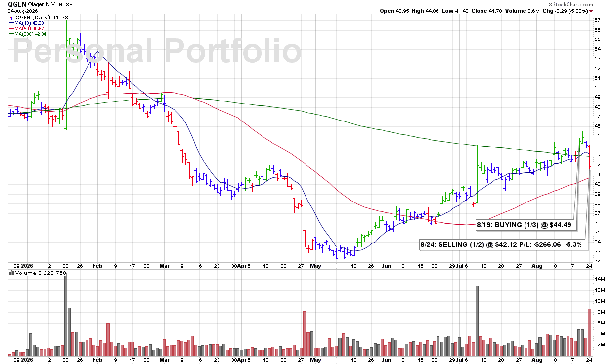Click the MA(200) 42.94 legend entry
The image size is (613, 364).
tap(29, 34)
